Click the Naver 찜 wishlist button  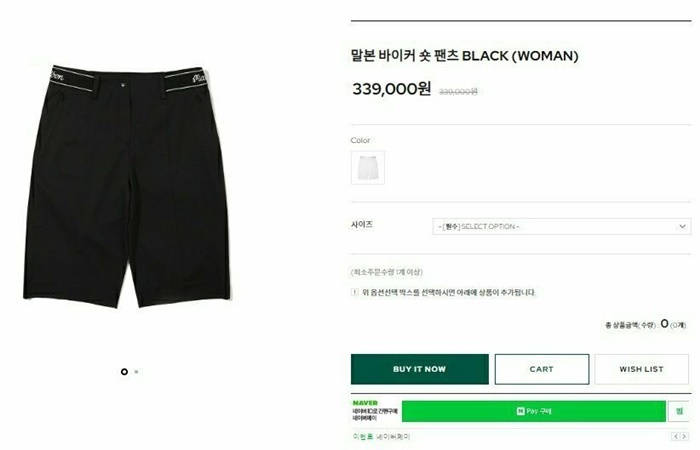tap(679, 411)
